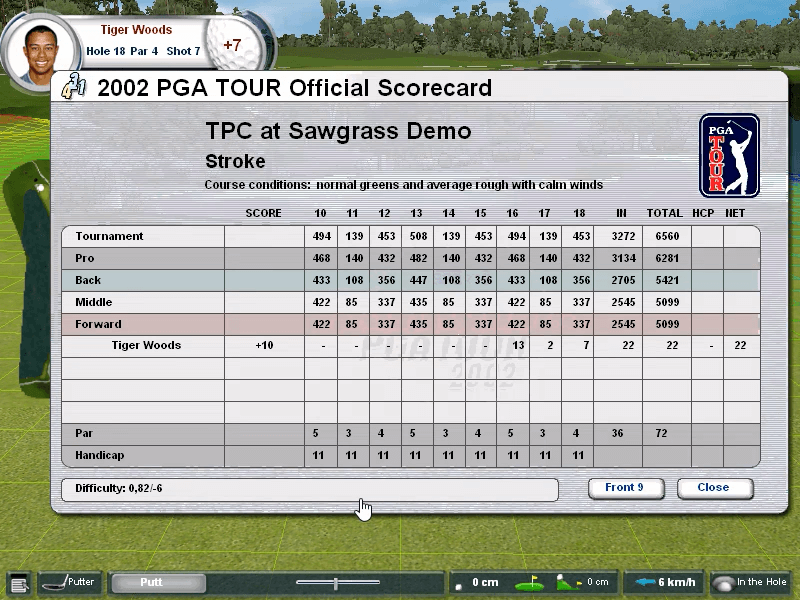Click the Pro TOTAL yardage 6281
The width and height of the screenshot is (800, 600).
click(x=667, y=258)
